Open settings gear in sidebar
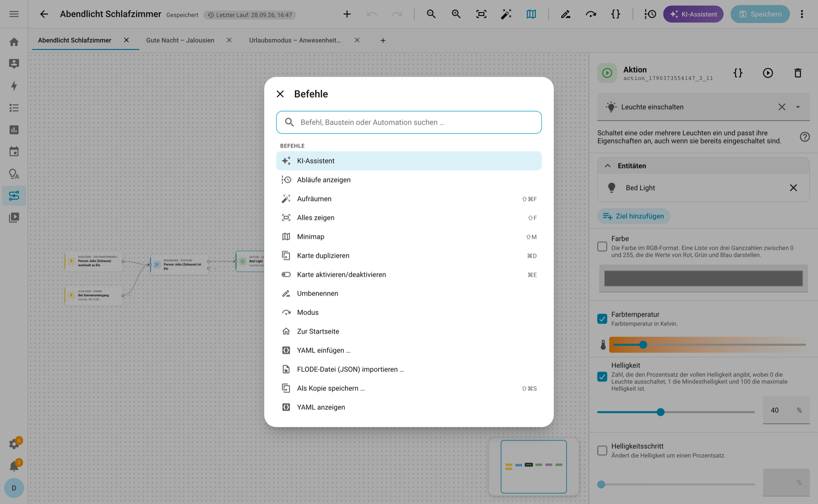The width and height of the screenshot is (818, 504). [x=14, y=444]
